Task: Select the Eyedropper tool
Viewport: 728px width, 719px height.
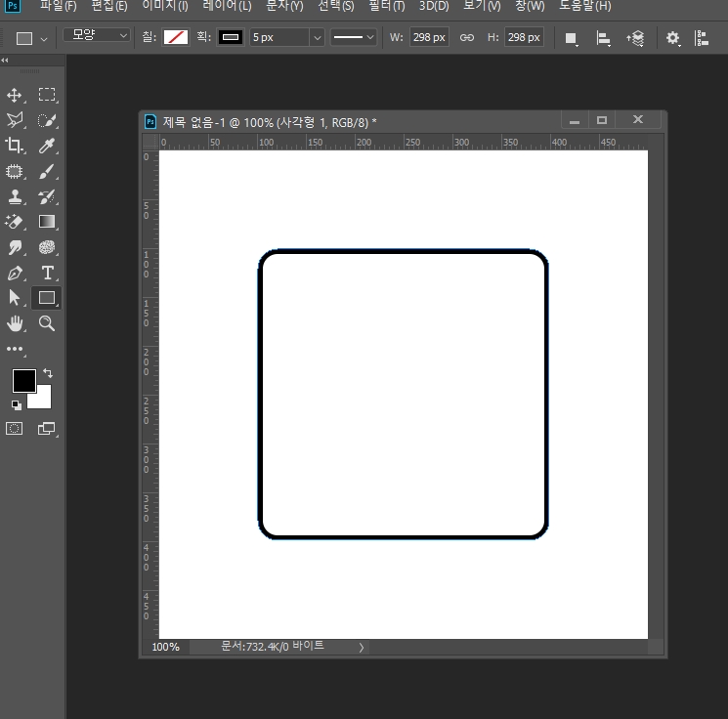Action: point(47,146)
